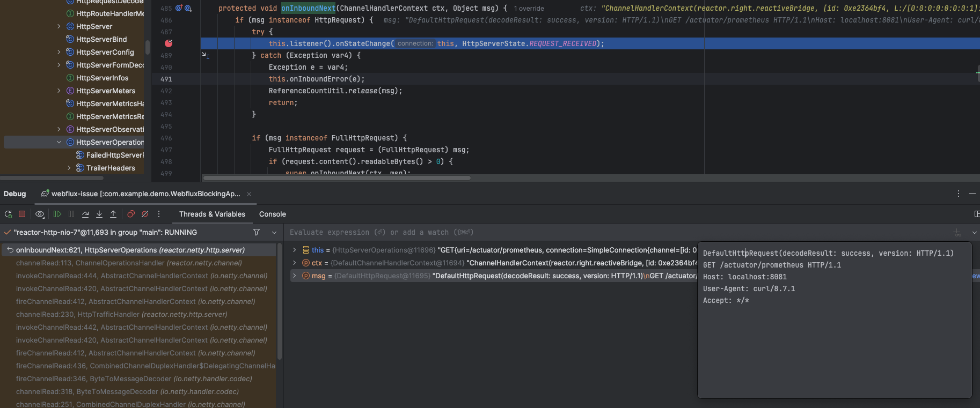This screenshot has width=980, height=408.
Task: Select channelRead:230 HttpTrafficHandler frame
Action: click(x=138, y=314)
